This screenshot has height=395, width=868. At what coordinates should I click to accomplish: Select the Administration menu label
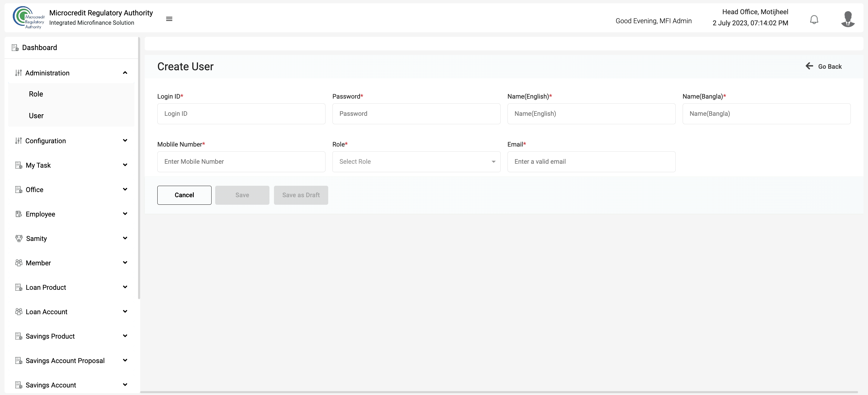tap(47, 73)
